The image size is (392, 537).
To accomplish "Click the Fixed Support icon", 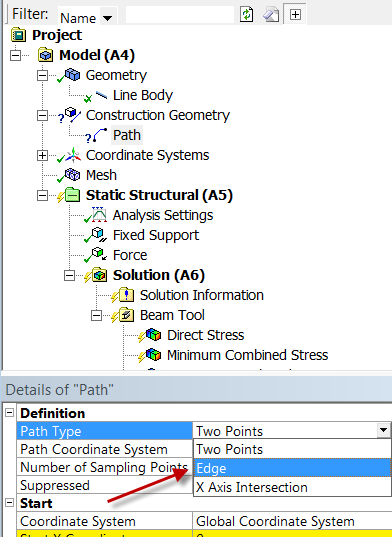I will point(99,235).
